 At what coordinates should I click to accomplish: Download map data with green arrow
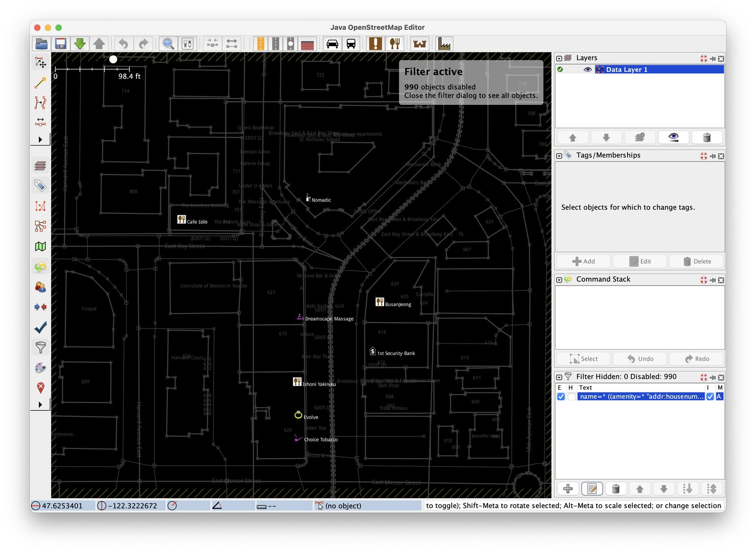[x=80, y=44]
